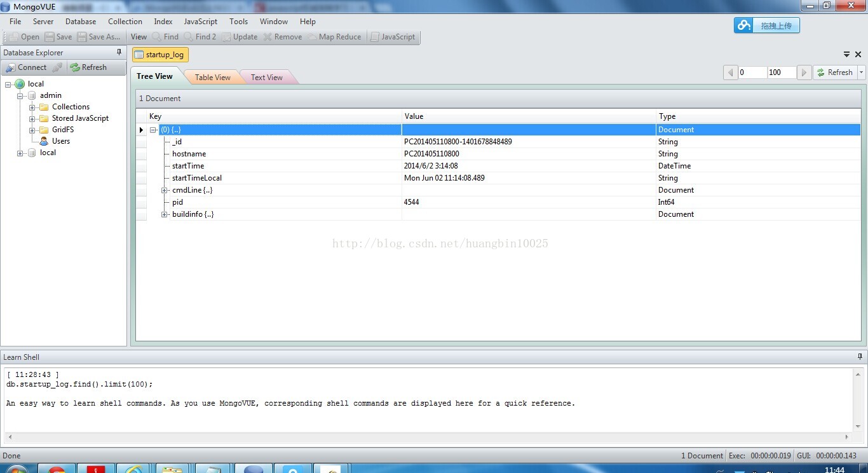Open the Map Reduce tool
Viewport: 868px width, 473px height.
334,37
